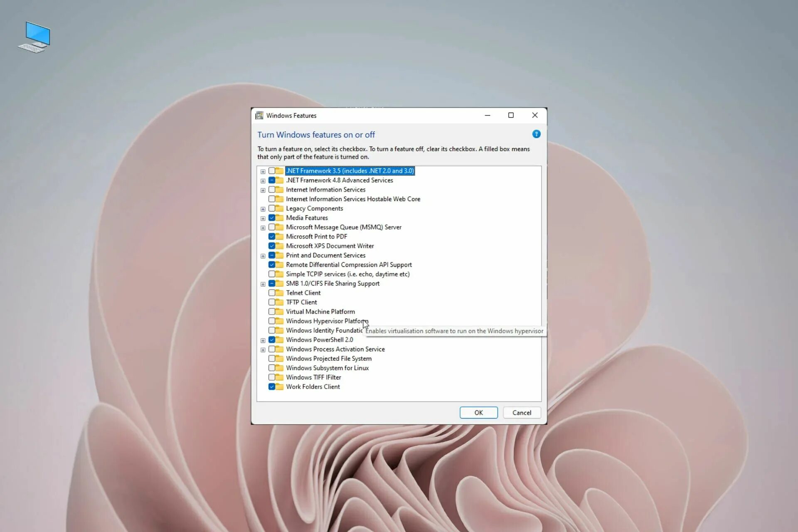Click the Windows Features title bar icon

(259, 116)
